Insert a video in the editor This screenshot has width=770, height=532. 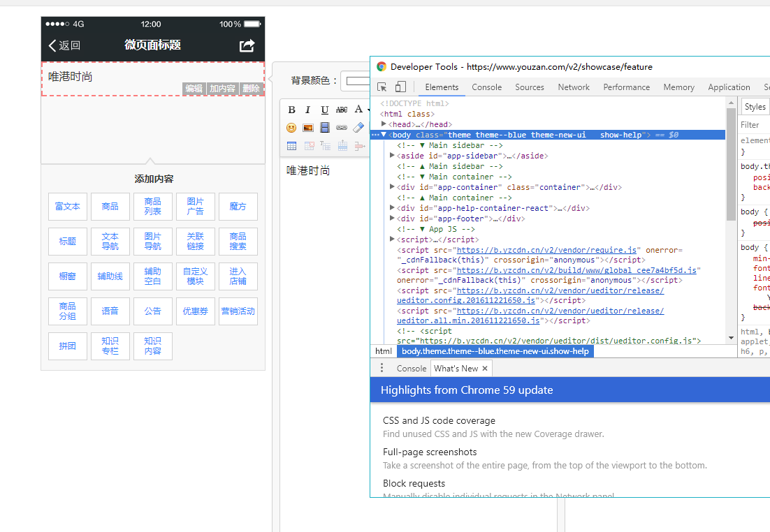(325, 128)
